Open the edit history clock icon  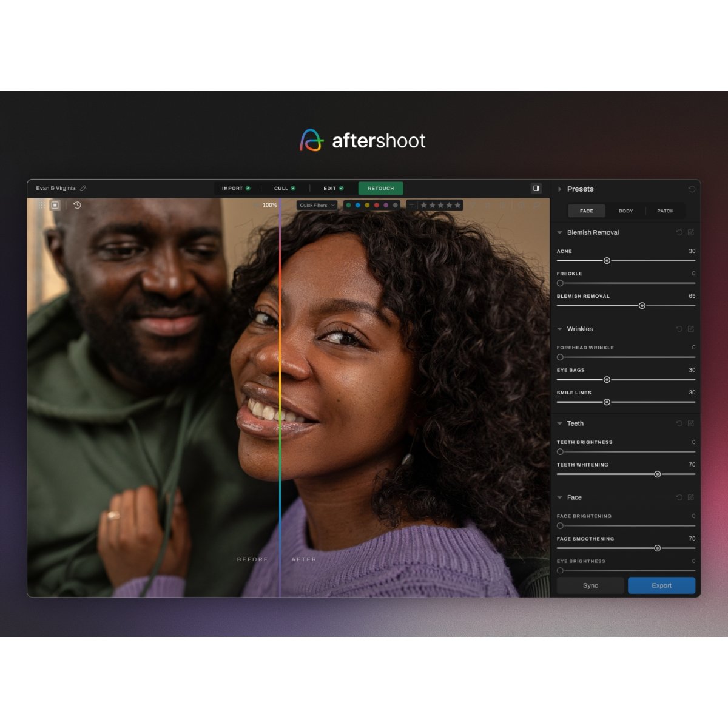point(77,205)
